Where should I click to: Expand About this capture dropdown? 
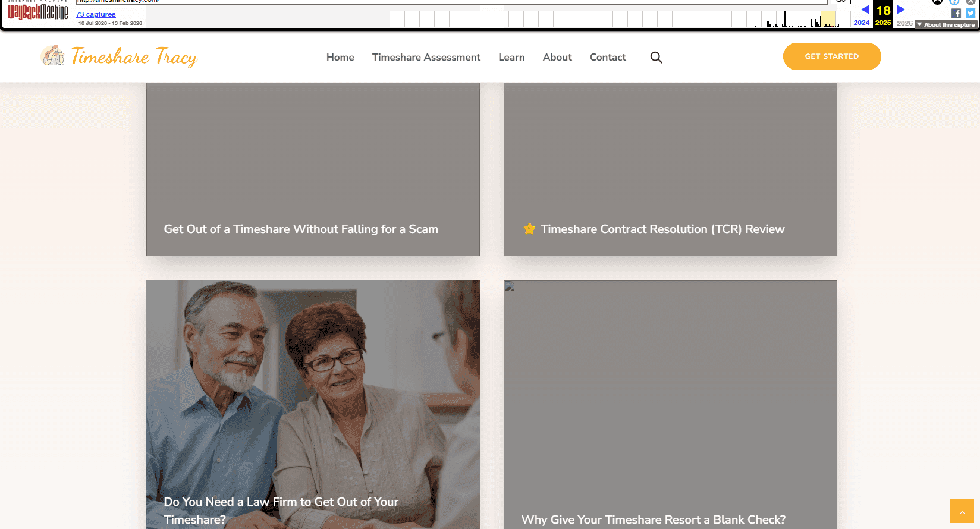click(x=946, y=24)
